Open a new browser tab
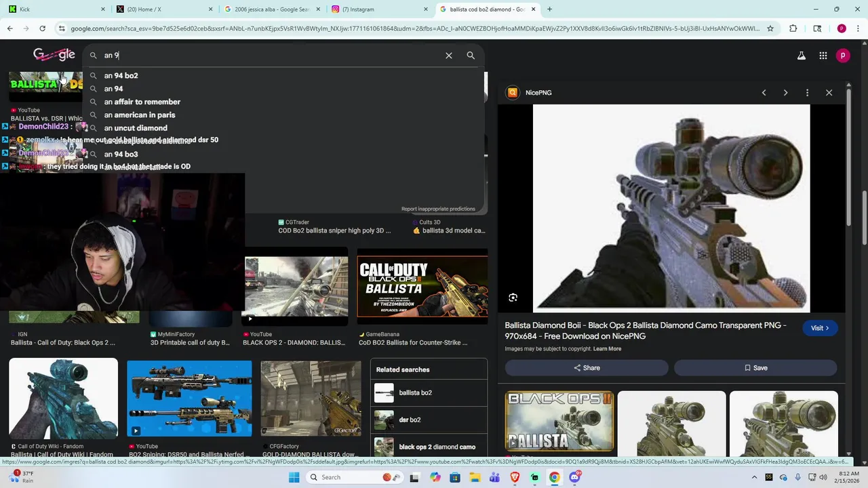Viewport: 868px width, 488px height. (x=549, y=9)
